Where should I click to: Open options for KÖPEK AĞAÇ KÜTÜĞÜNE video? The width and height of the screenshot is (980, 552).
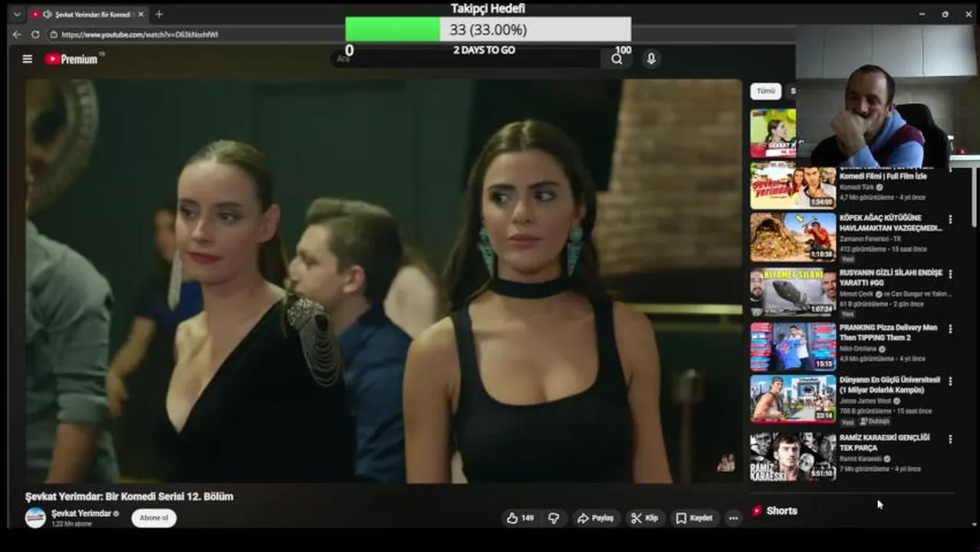(x=950, y=219)
